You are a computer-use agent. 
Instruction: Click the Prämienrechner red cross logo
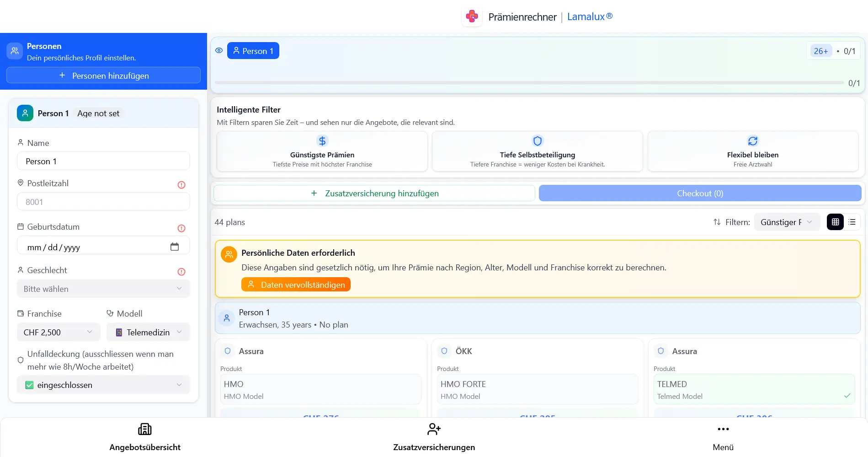(472, 16)
